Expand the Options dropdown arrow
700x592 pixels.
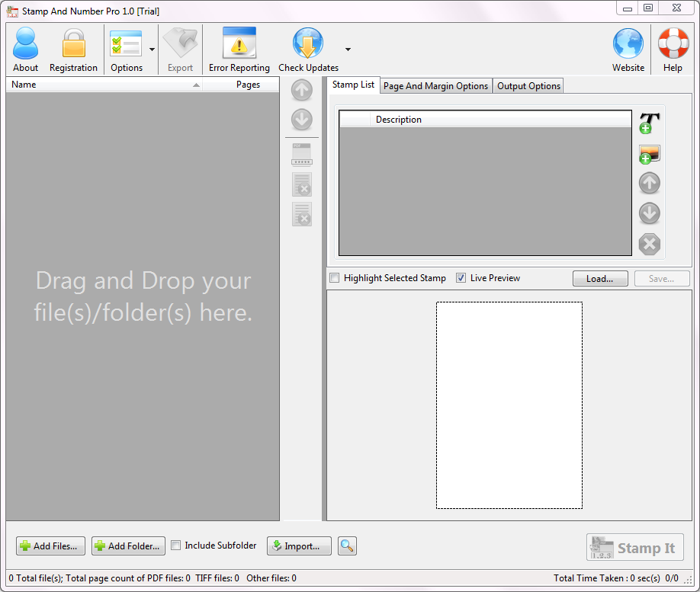pyautogui.click(x=153, y=50)
